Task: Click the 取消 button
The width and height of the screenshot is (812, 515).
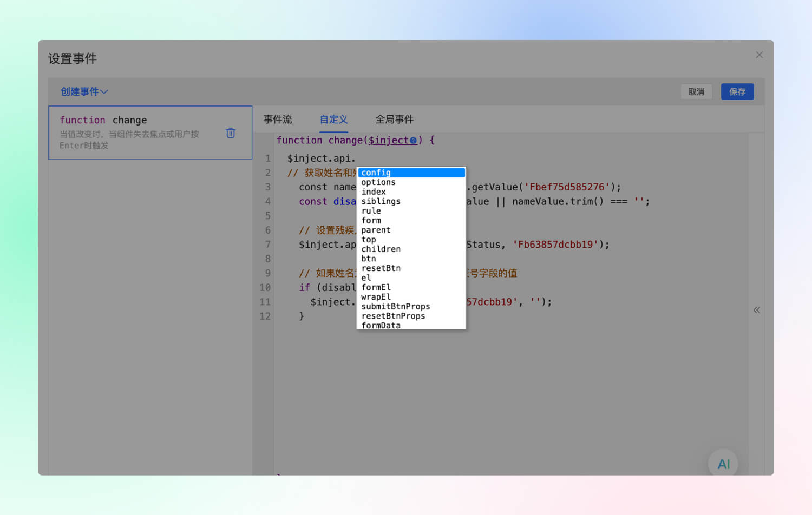Action: point(696,91)
